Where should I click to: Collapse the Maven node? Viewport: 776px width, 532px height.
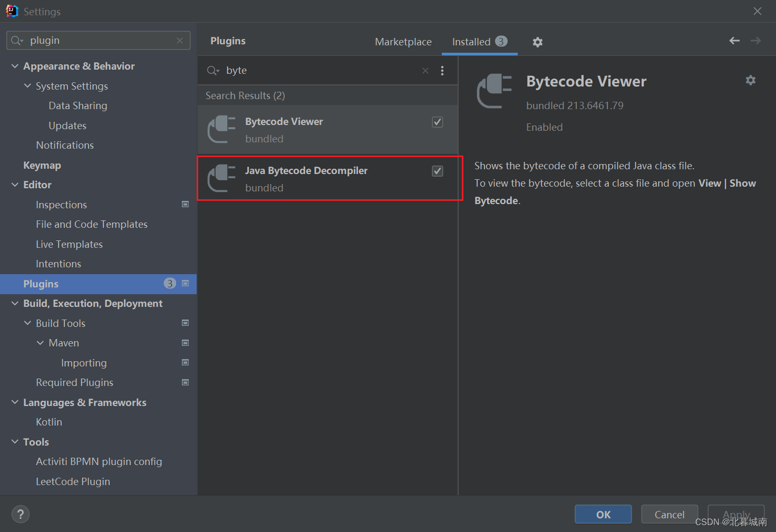coord(40,343)
